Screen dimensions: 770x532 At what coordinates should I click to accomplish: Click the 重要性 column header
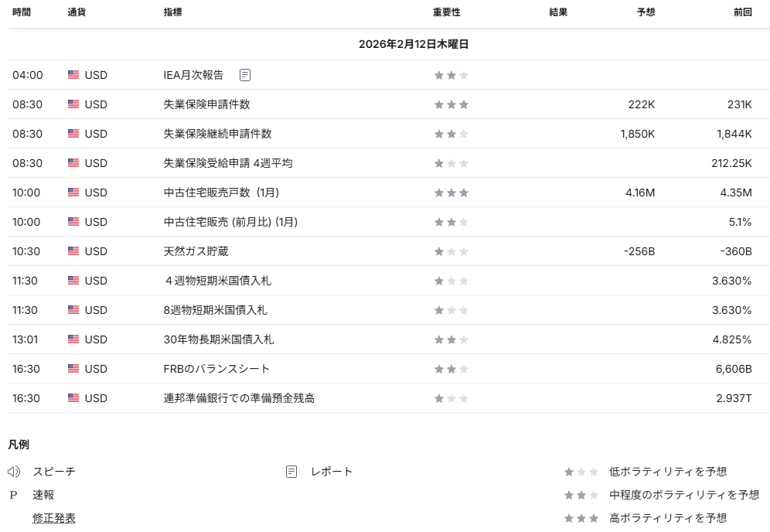(446, 12)
